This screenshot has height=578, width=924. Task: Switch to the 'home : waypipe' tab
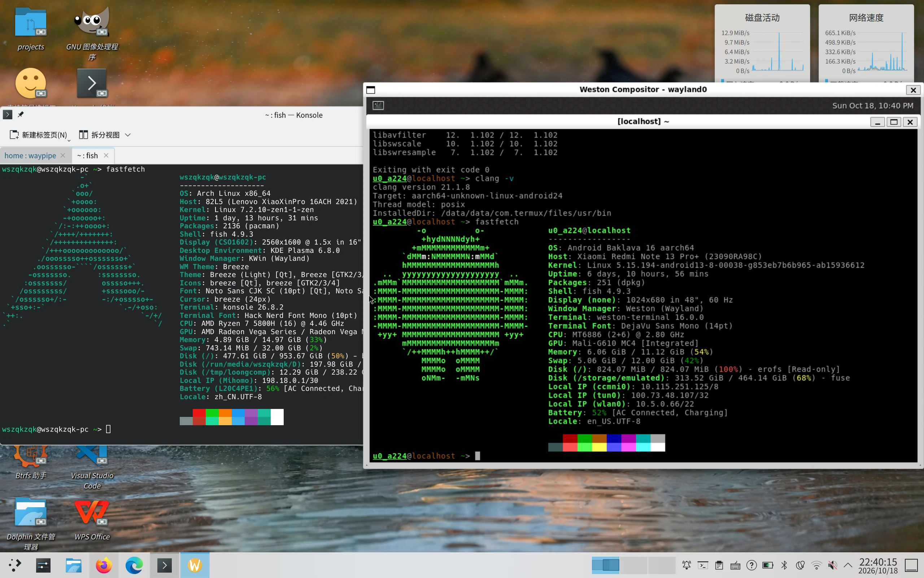(x=30, y=156)
